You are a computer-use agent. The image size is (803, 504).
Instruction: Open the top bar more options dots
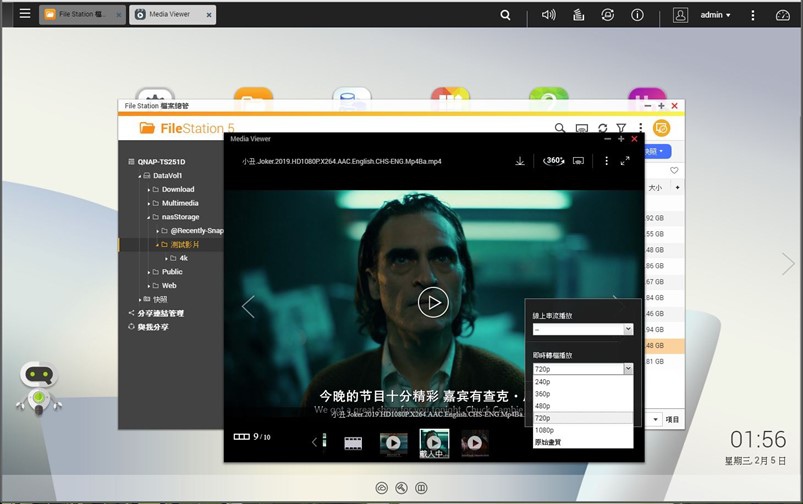pyautogui.click(x=753, y=15)
